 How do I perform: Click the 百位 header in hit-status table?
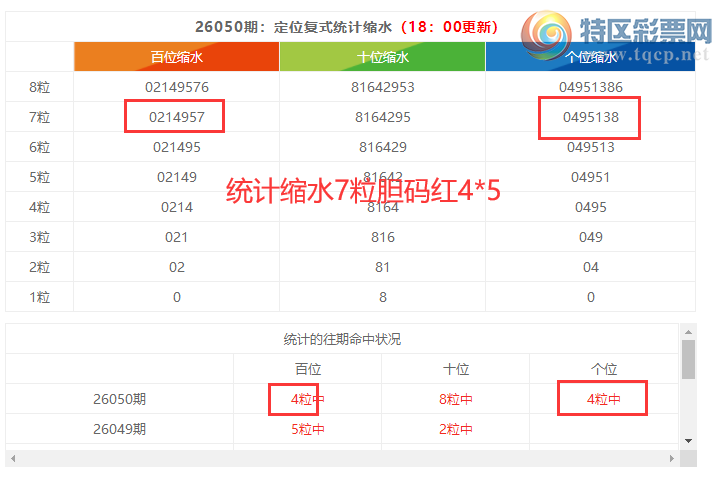click(308, 369)
